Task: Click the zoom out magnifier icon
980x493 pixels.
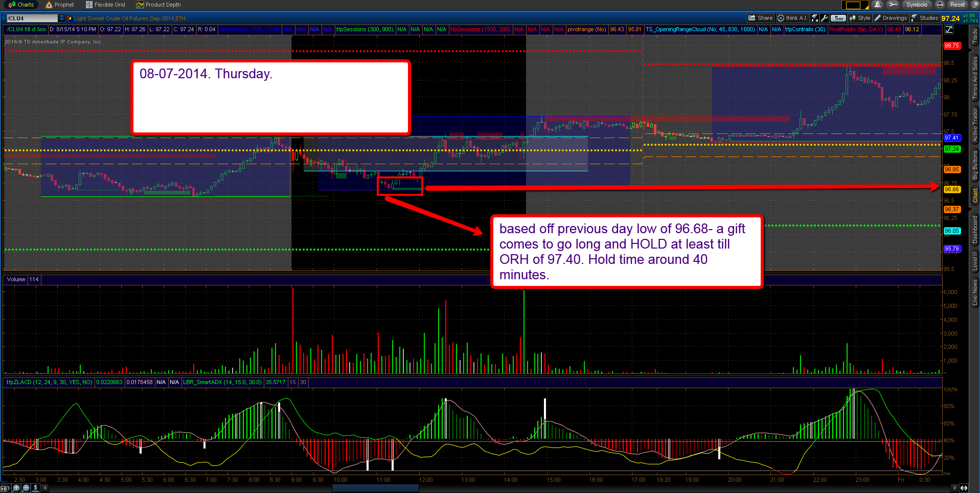Action: 26,488
